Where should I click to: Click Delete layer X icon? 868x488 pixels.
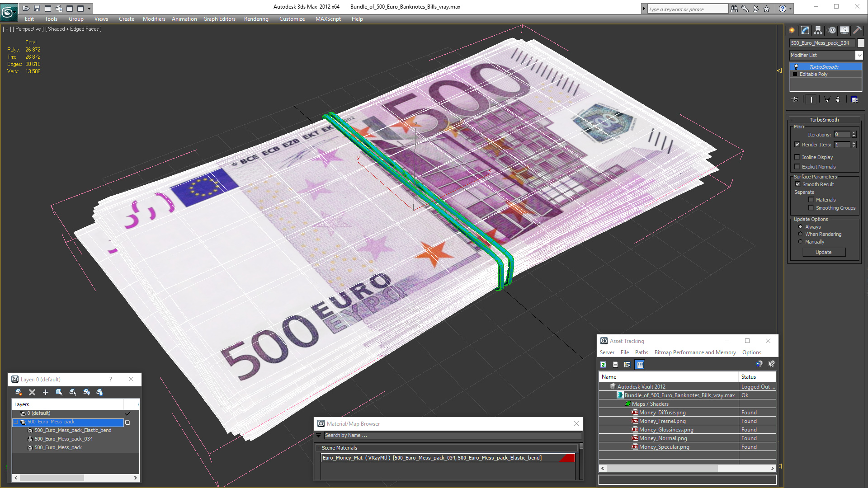pyautogui.click(x=32, y=392)
